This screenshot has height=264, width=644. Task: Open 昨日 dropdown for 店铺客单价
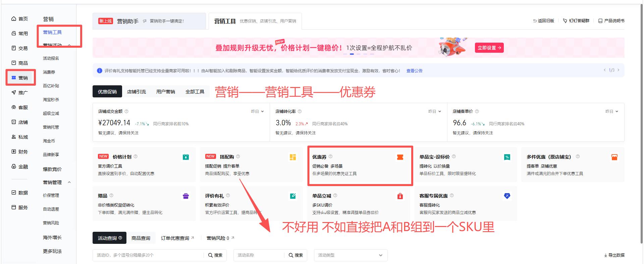(x=612, y=112)
